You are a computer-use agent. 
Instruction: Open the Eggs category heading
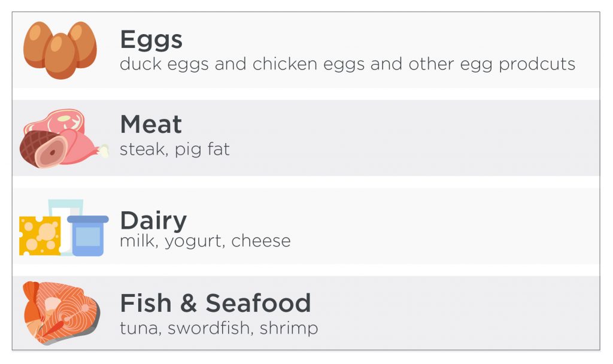click(151, 40)
